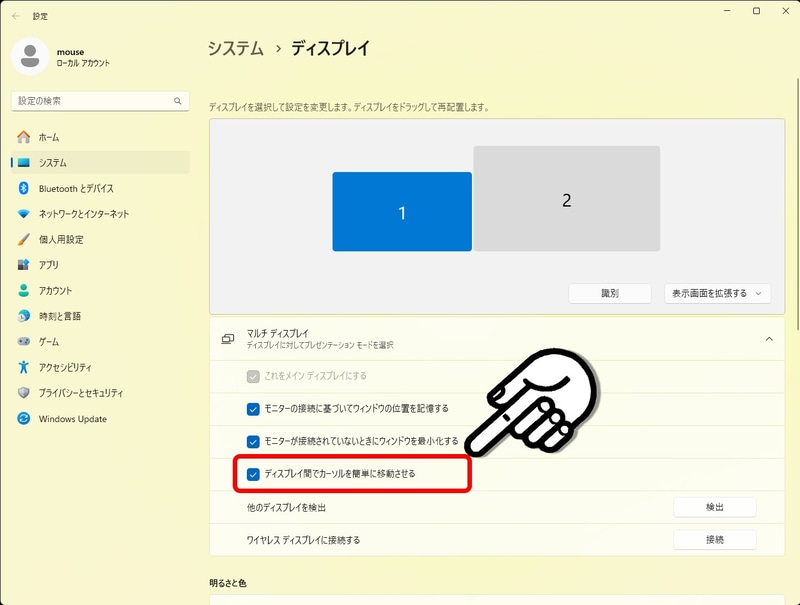Select display thumbnail number 2
Viewport: 800px width, 605px height.
tap(566, 198)
